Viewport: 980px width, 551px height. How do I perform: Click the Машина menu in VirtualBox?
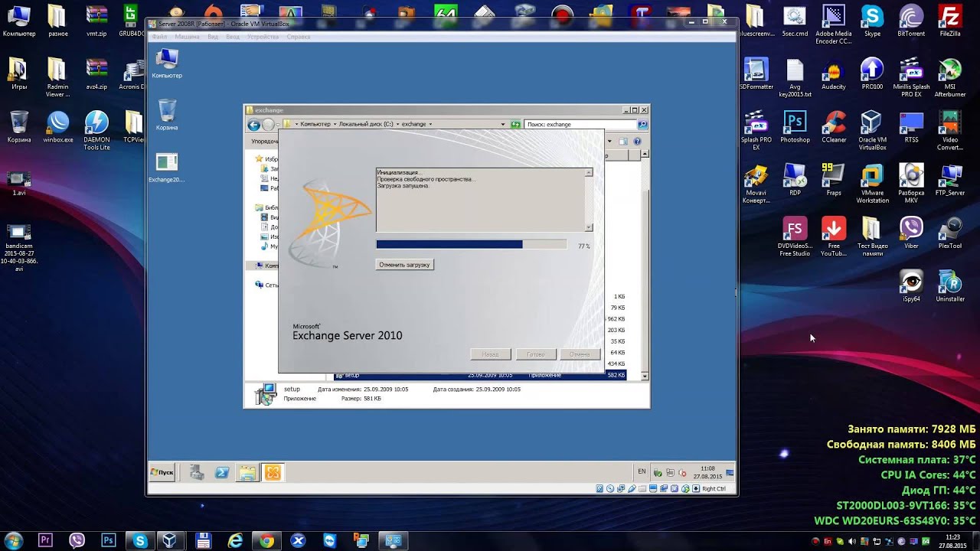(187, 37)
